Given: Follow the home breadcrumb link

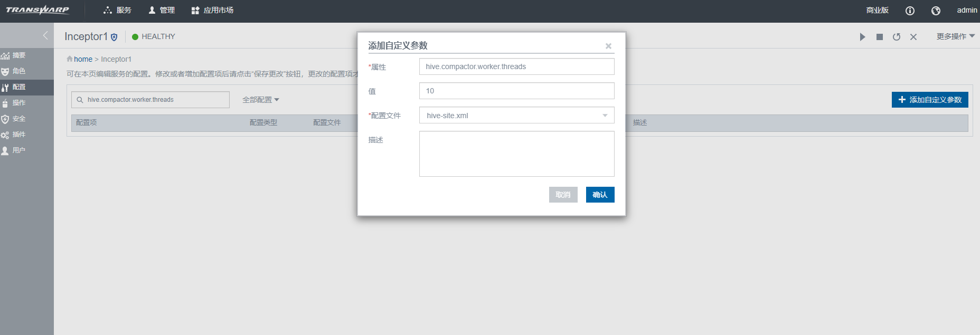Looking at the screenshot, I should tap(83, 59).
